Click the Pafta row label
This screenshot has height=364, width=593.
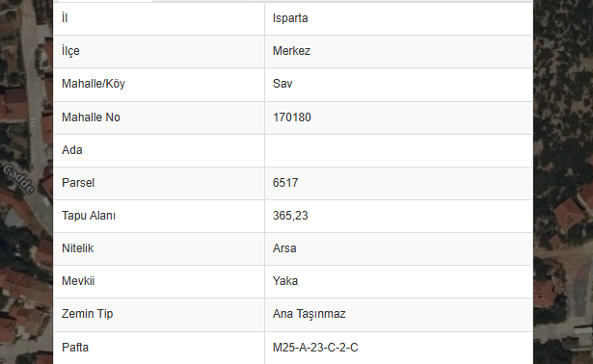75,348
